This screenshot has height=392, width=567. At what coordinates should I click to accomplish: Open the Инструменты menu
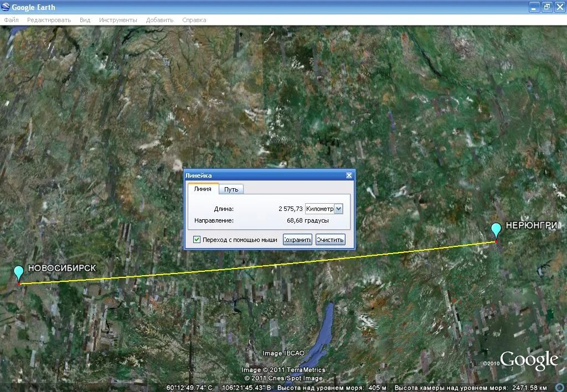[118, 20]
